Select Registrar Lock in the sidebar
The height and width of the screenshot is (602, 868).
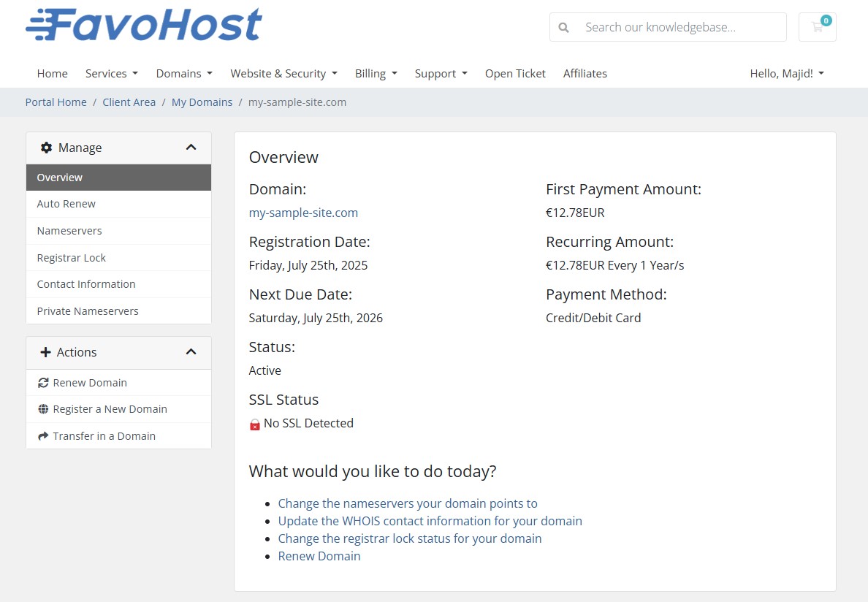71,257
